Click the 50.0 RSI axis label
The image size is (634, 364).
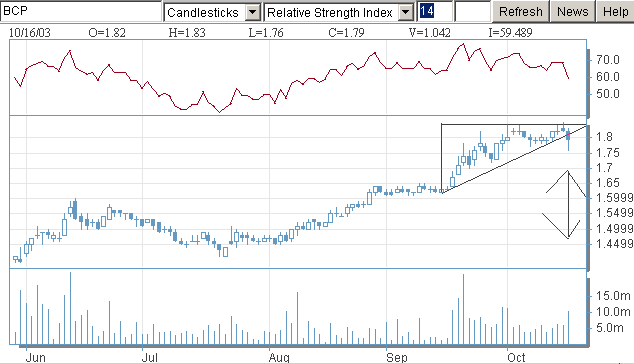point(608,94)
